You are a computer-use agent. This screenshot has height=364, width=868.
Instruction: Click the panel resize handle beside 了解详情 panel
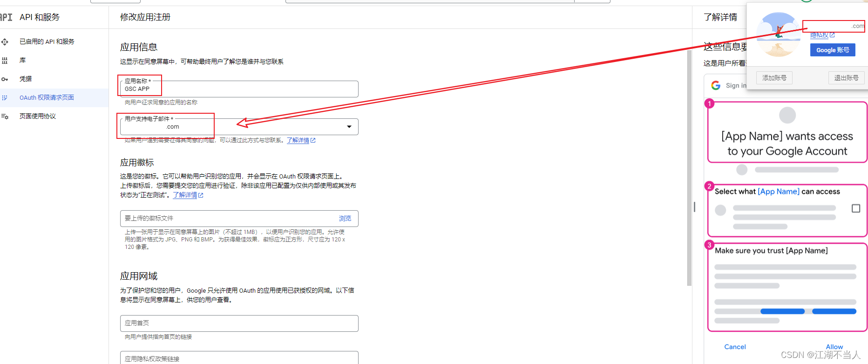coord(694,207)
